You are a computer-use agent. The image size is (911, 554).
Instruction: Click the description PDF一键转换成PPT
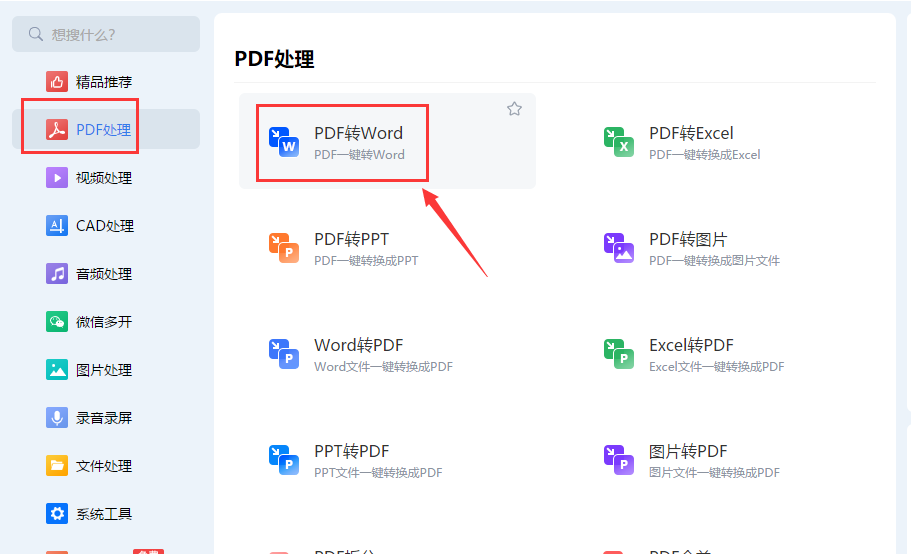click(x=366, y=261)
